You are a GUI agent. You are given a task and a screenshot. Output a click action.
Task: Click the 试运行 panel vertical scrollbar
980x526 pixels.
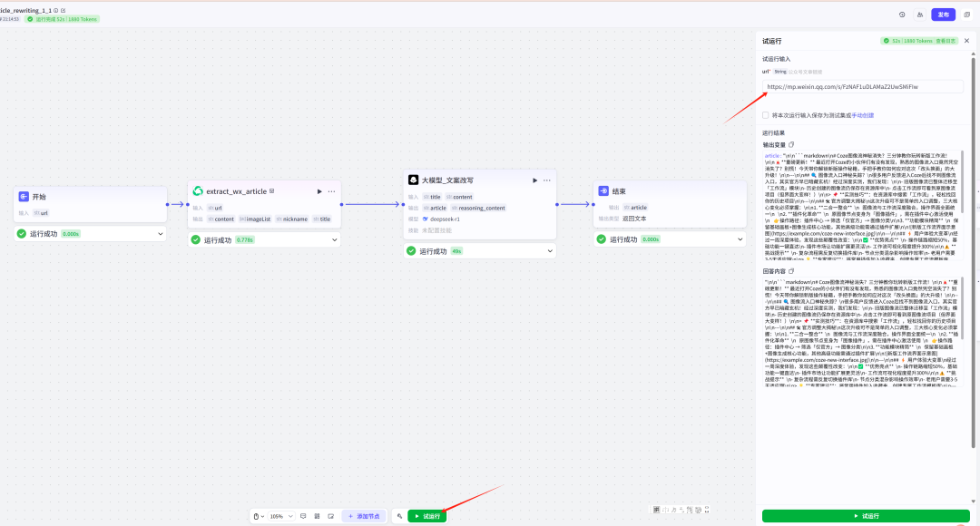(973, 250)
